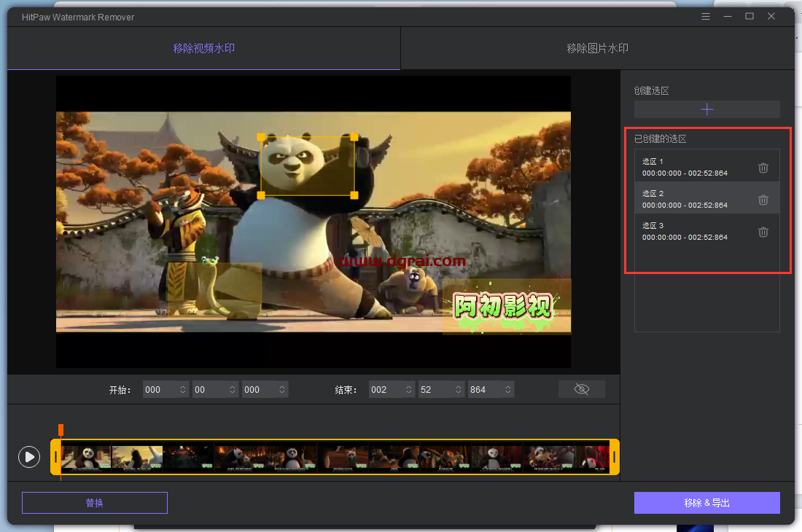Delete 选区 1 with trash icon
The width and height of the screenshot is (802, 532).
763,168
